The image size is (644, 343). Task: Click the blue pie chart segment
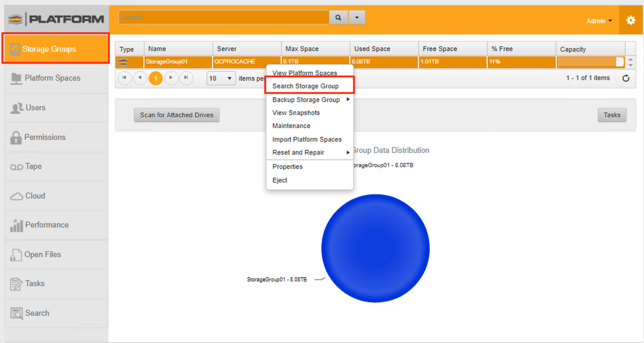(375, 248)
